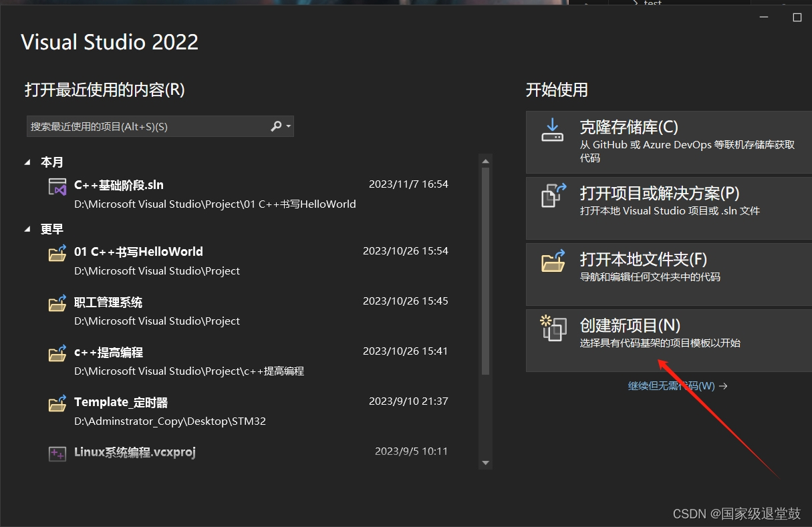Screen dimensions: 812x527
Task: Click folder icon beside Template_定时器
Action: tap(57, 403)
